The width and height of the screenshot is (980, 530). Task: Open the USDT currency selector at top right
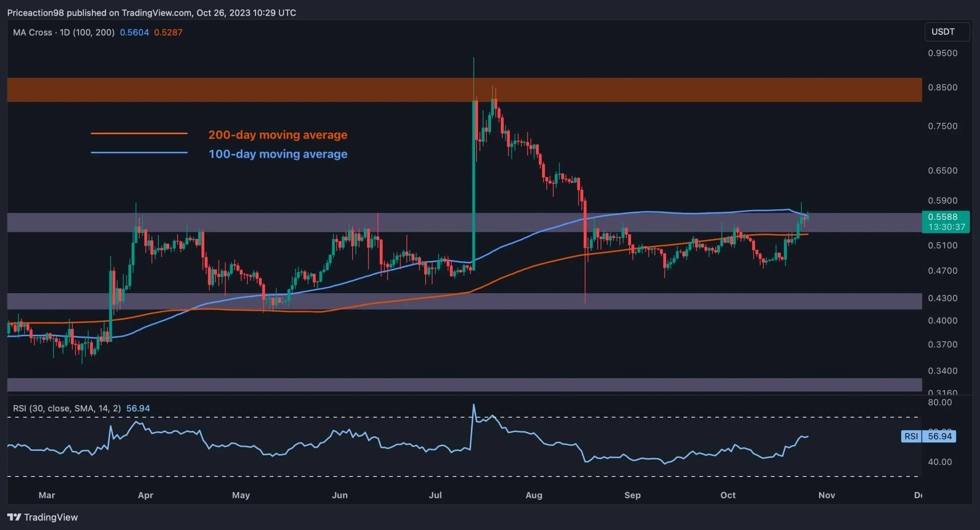pyautogui.click(x=946, y=32)
